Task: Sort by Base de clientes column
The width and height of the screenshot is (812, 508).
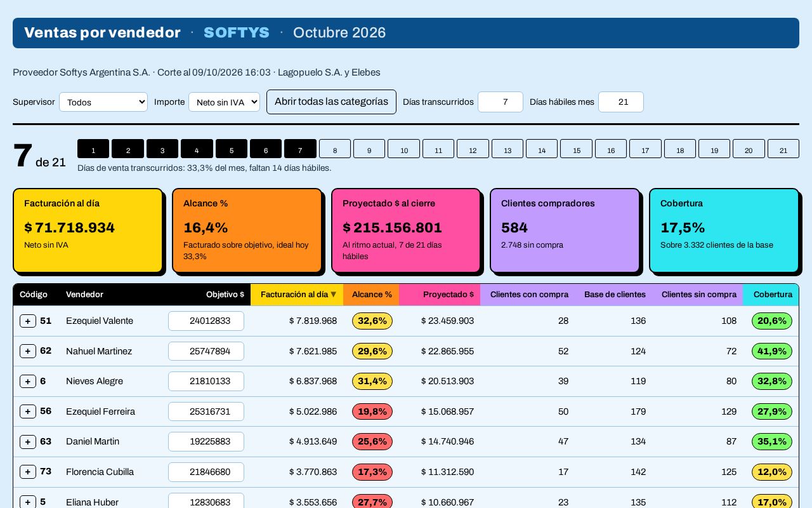Action: 613,295
